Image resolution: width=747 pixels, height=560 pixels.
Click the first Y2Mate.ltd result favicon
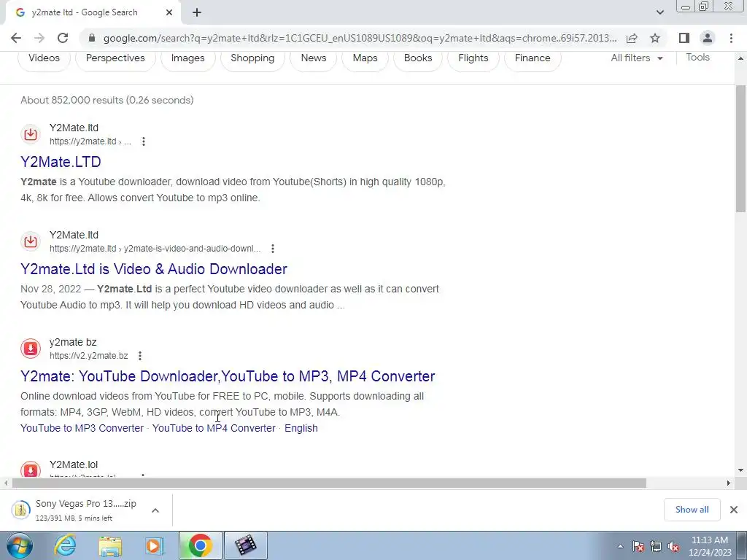pos(31,134)
